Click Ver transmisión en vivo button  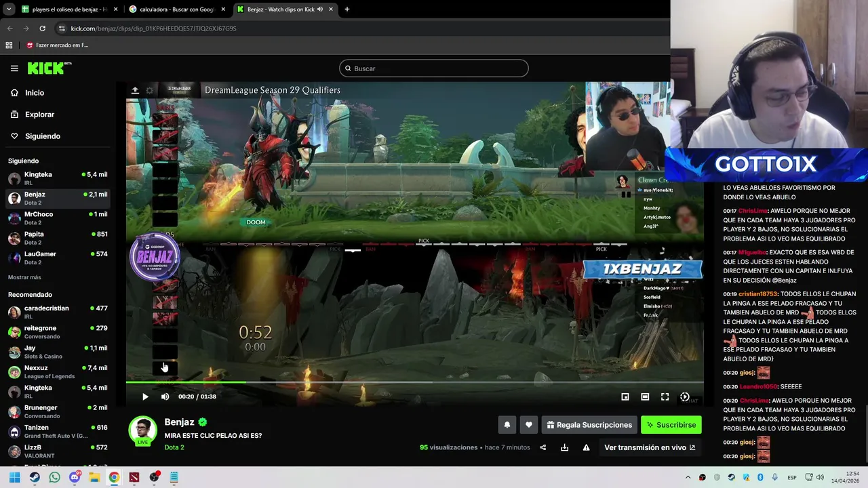pos(650,447)
